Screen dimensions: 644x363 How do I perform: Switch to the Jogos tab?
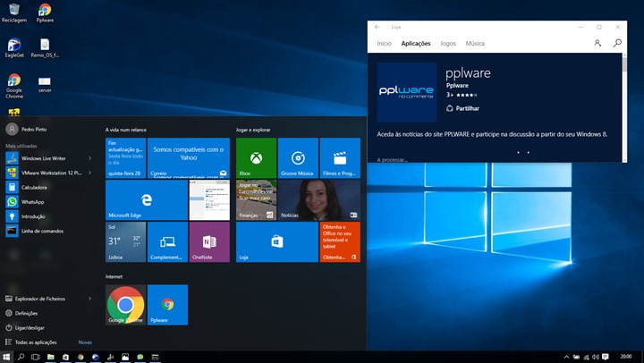[448, 44]
